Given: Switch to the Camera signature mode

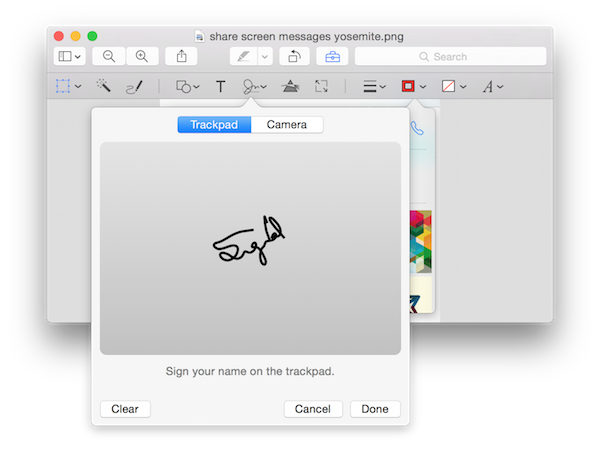Looking at the screenshot, I should (x=287, y=125).
